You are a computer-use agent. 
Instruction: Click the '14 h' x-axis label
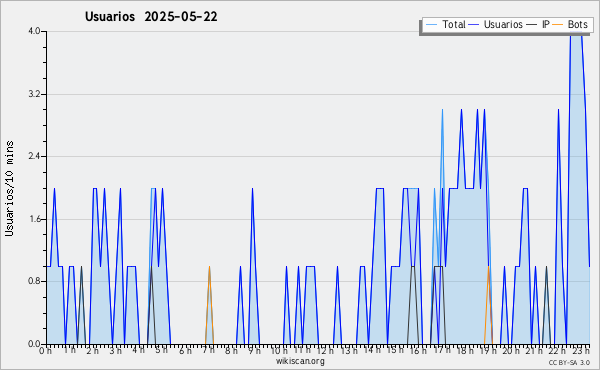click(372, 351)
